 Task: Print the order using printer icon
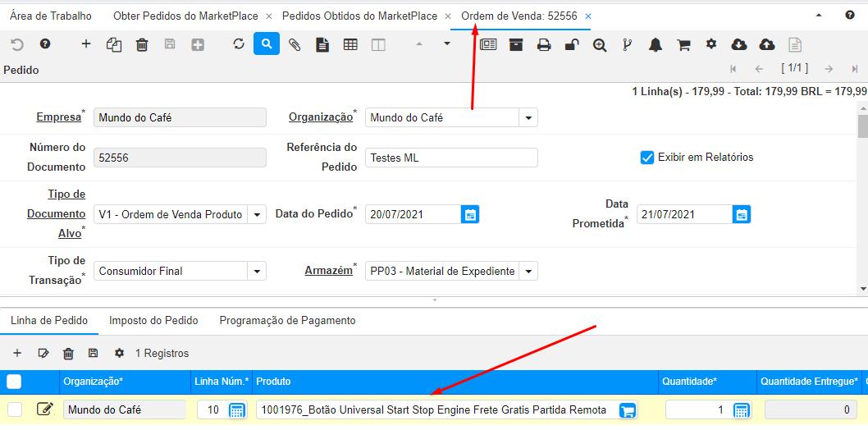544,45
